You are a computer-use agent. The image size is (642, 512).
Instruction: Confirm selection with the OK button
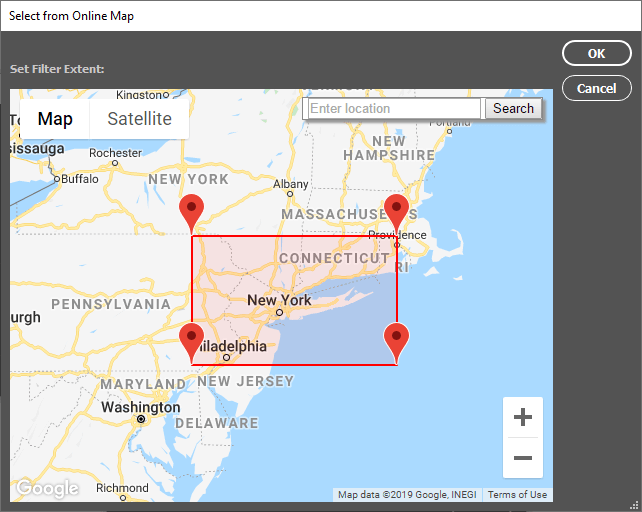(597, 53)
